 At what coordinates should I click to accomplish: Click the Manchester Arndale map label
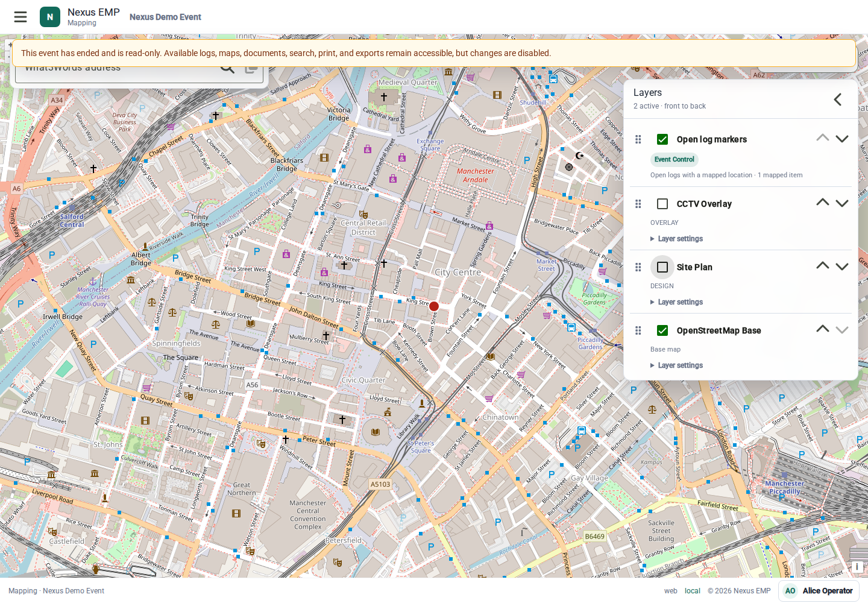pyautogui.click(x=476, y=175)
